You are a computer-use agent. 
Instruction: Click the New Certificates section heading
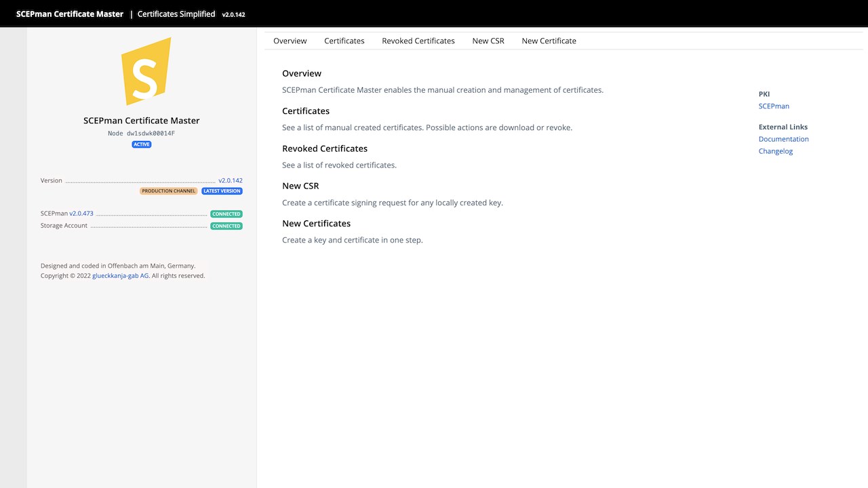click(x=316, y=224)
